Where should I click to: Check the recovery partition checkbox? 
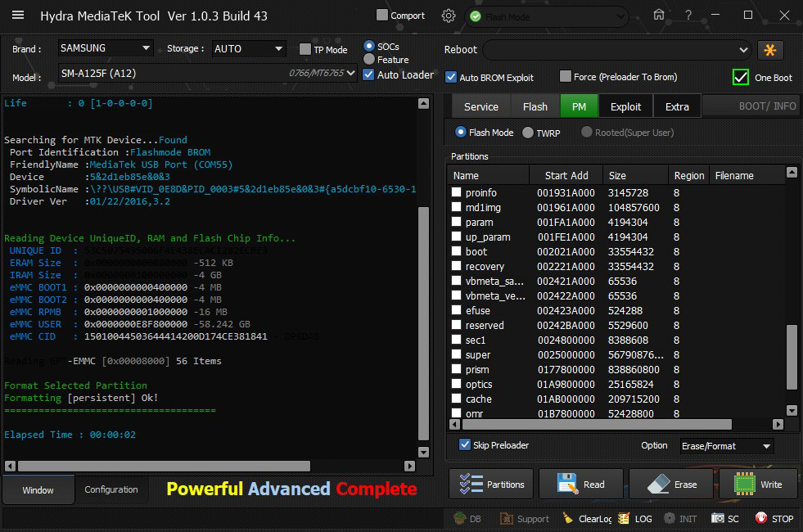click(457, 267)
